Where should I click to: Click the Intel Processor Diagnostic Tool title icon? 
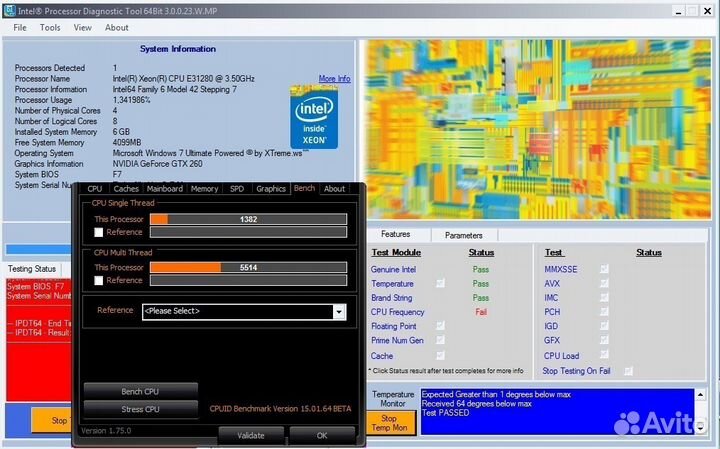[x=9, y=11]
